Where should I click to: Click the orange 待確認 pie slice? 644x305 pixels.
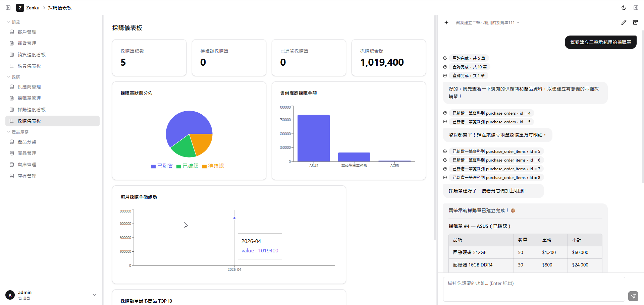(203, 143)
